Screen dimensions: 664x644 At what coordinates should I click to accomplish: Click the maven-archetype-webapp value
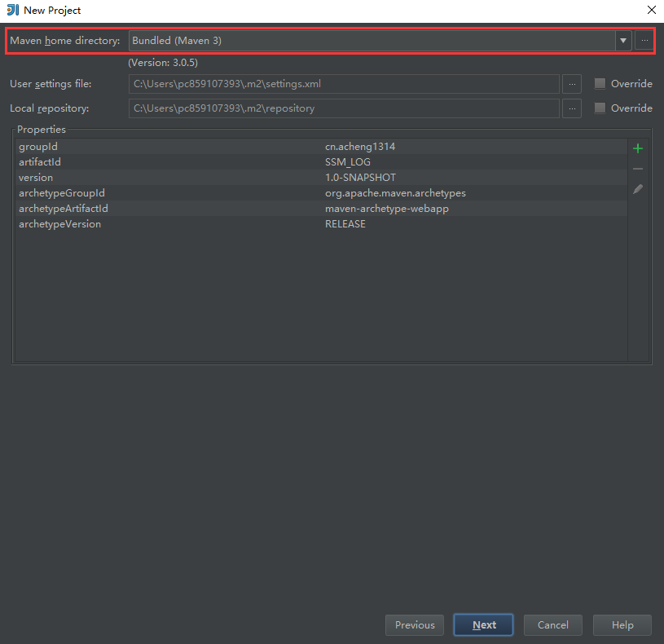[x=387, y=209]
